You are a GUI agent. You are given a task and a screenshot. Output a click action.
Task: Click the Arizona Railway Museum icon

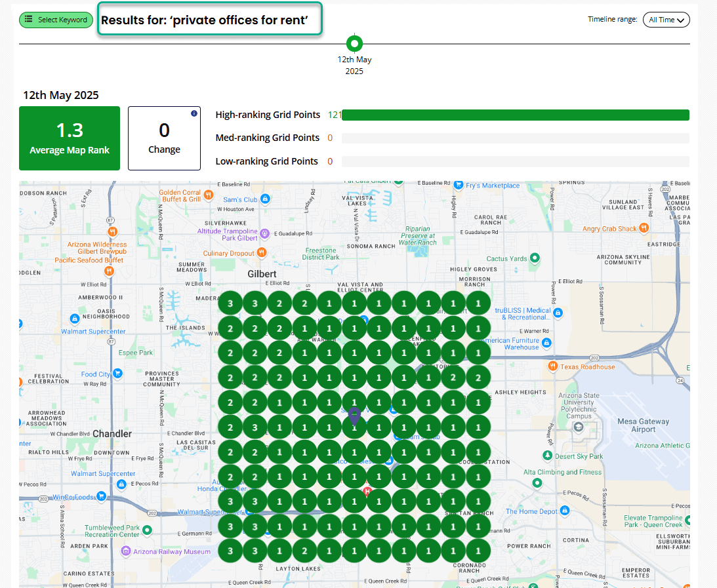coord(126,551)
